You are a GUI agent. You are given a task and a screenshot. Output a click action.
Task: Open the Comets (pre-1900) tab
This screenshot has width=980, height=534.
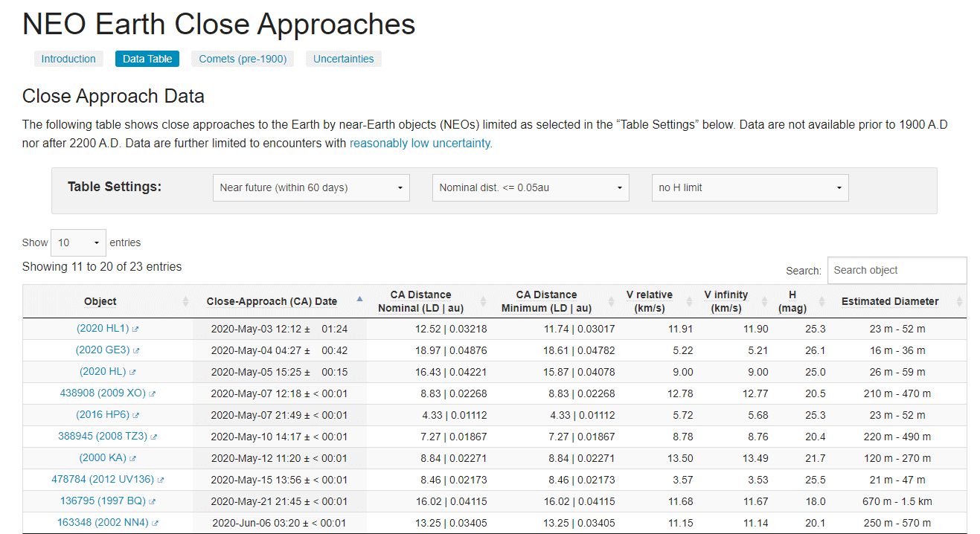[243, 59]
